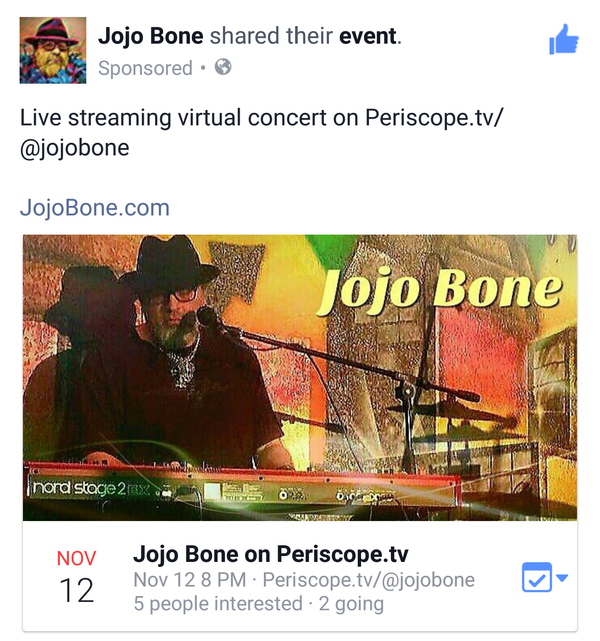The image size is (600, 641).
Task: Click the blue thumbs-up Like icon
Action: tap(564, 39)
